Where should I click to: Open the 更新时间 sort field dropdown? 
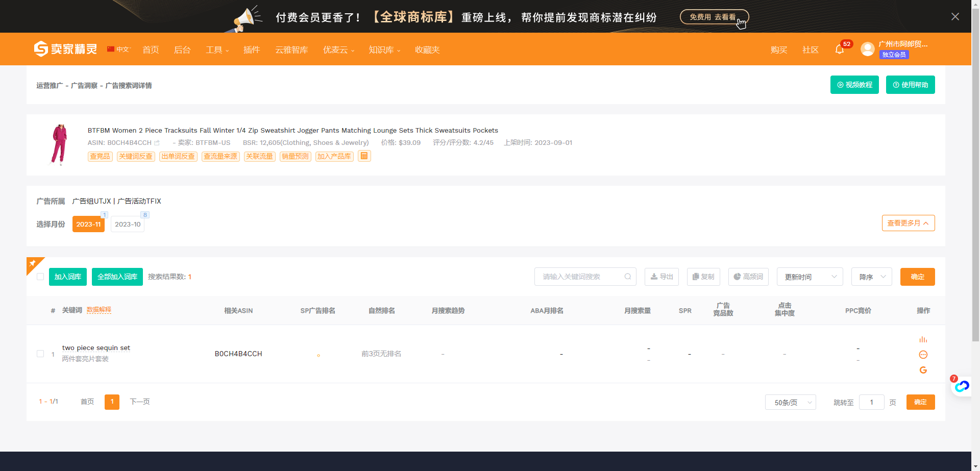[x=810, y=277]
